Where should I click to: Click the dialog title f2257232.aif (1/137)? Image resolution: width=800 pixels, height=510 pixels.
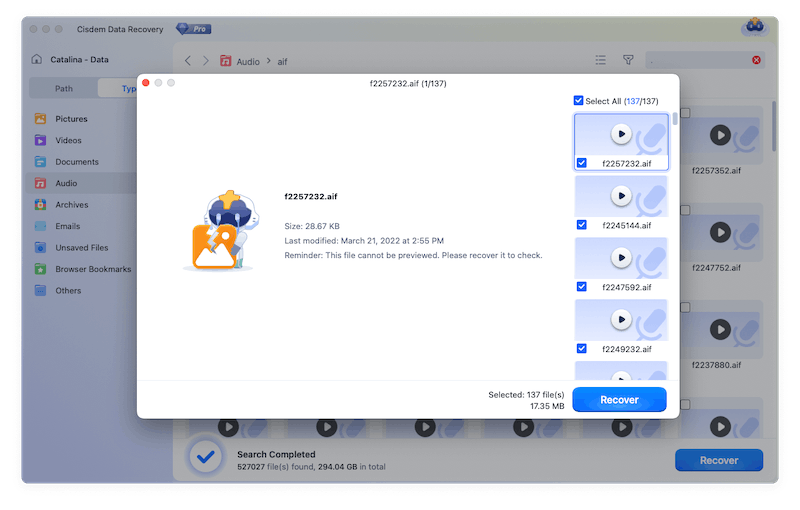[x=408, y=84]
